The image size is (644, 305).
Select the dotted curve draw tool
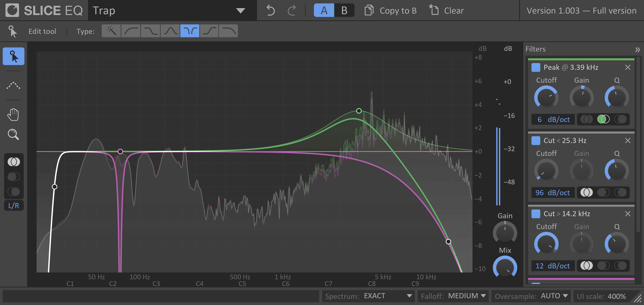pyautogui.click(x=13, y=86)
